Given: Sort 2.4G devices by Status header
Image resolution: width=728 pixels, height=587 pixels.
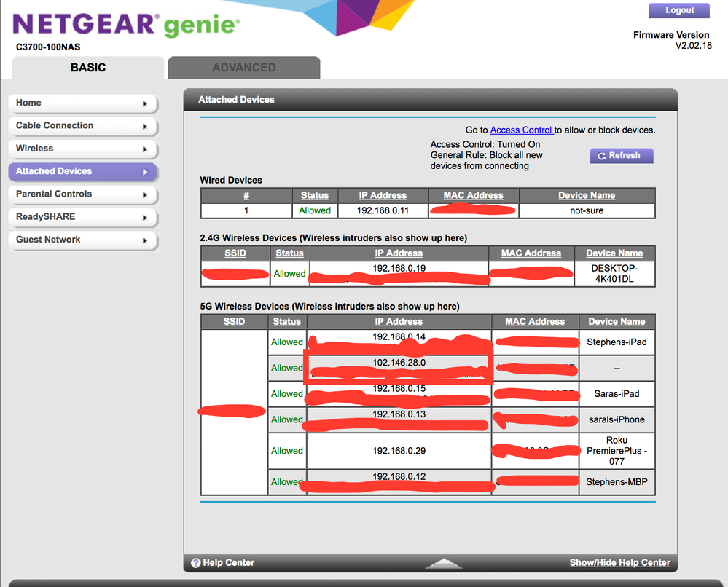Looking at the screenshot, I should [290, 253].
